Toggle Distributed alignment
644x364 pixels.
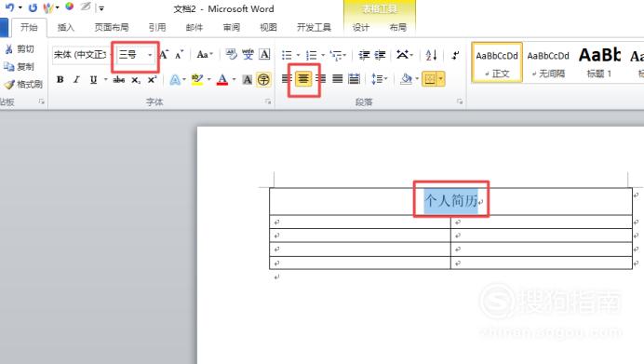[354, 78]
